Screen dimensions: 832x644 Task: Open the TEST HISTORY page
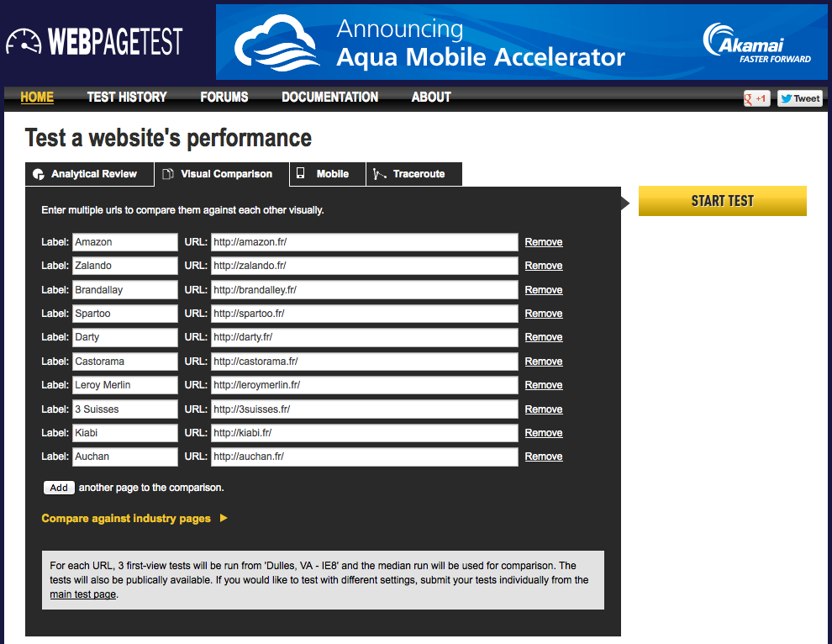coord(127,98)
